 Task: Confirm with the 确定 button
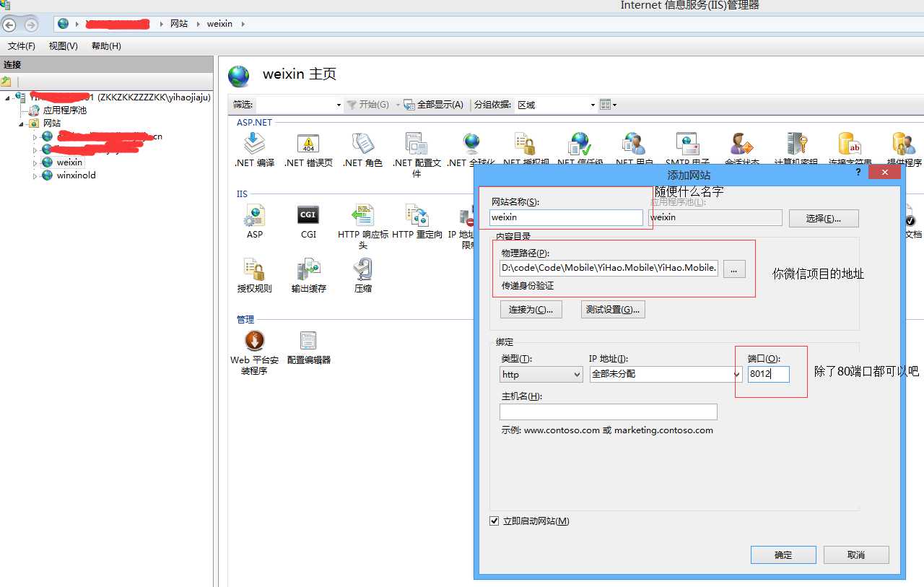pos(783,555)
